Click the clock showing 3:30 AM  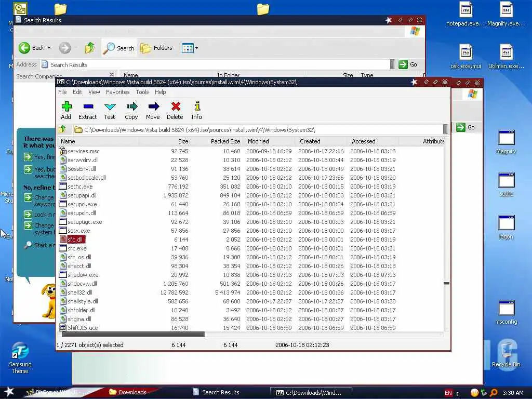pyautogui.click(x=513, y=393)
